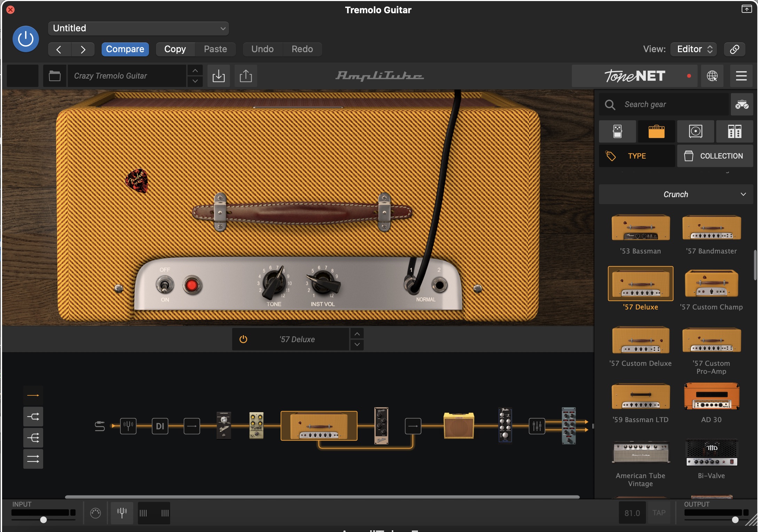Open the bottom bar tuner icon

122,513
